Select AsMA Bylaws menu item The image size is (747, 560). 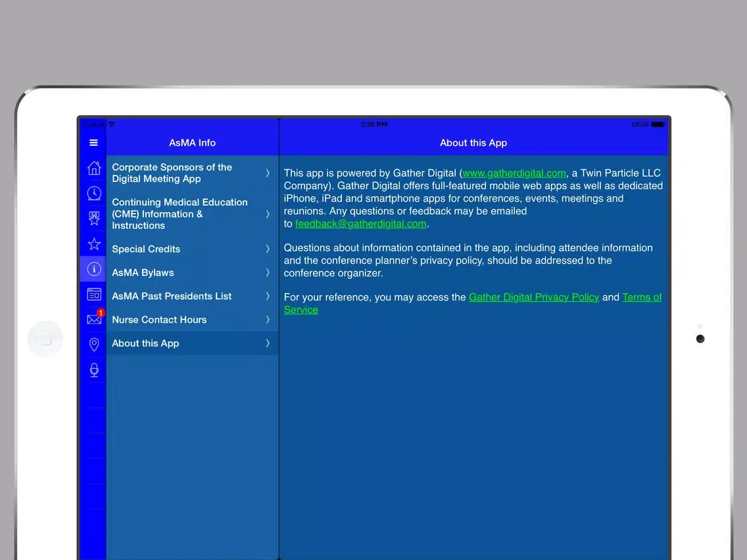[x=192, y=272]
